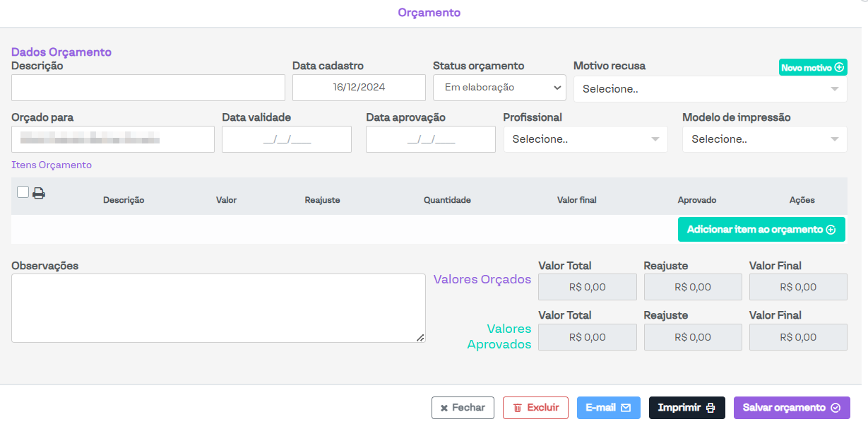
Task: Click the Observações textarea resize handle
Action: [x=420, y=338]
